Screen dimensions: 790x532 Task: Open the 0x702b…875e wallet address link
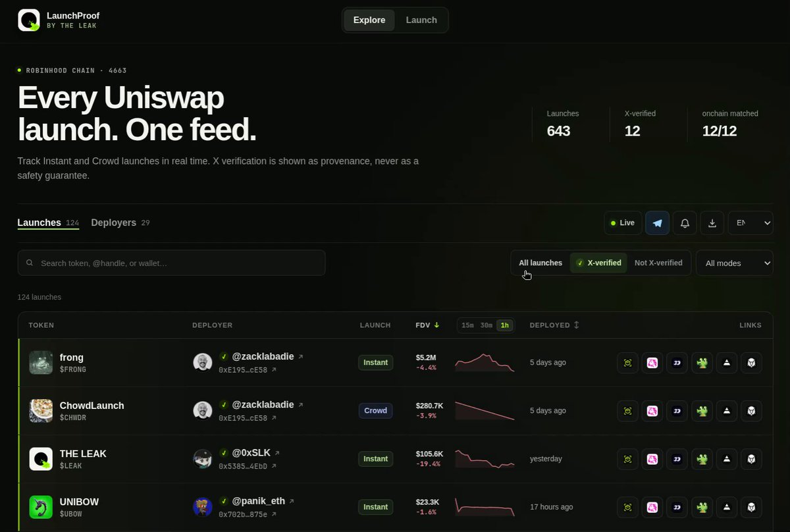tap(248, 514)
